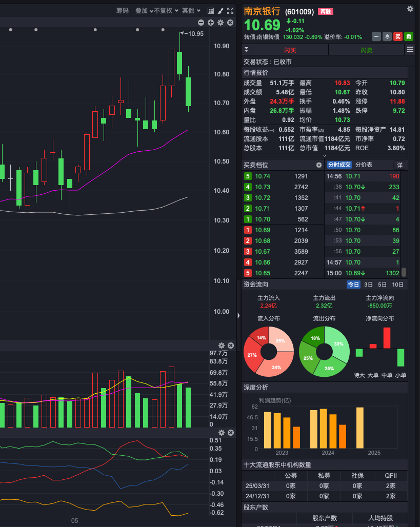Open the hamburger menu next to 闪卖

pos(410,49)
